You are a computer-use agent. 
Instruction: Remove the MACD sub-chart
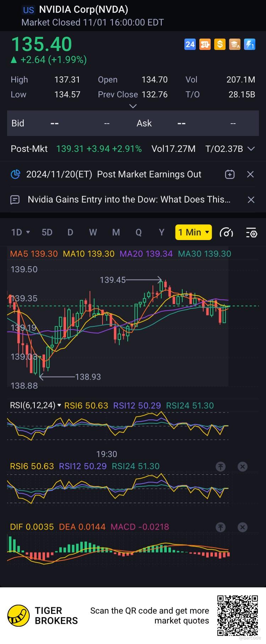243,528
